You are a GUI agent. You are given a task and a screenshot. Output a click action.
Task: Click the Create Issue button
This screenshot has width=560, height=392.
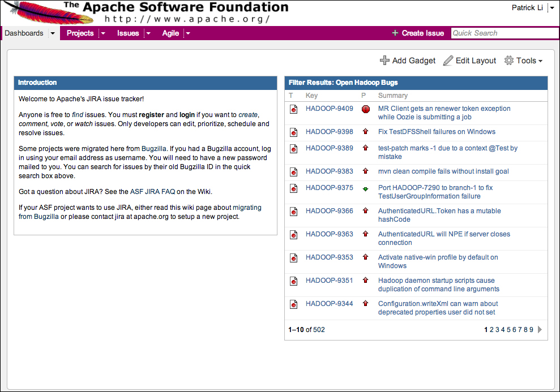click(418, 33)
